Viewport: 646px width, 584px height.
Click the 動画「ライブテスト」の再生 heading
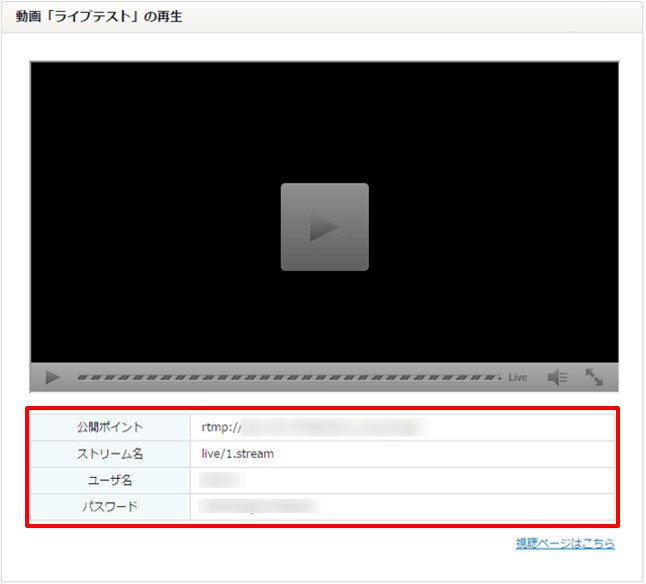pyautogui.click(x=99, y=17)
